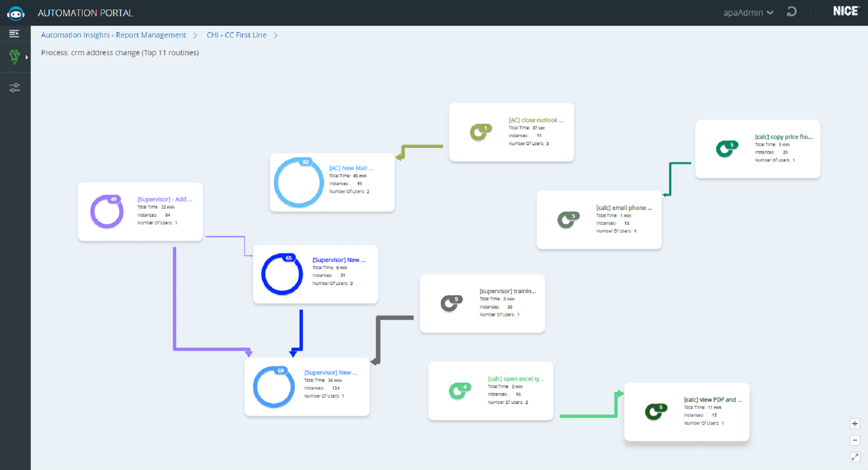Select the [Supervisor] - Add routine card
868x470 pixels.
click(140, 212)
